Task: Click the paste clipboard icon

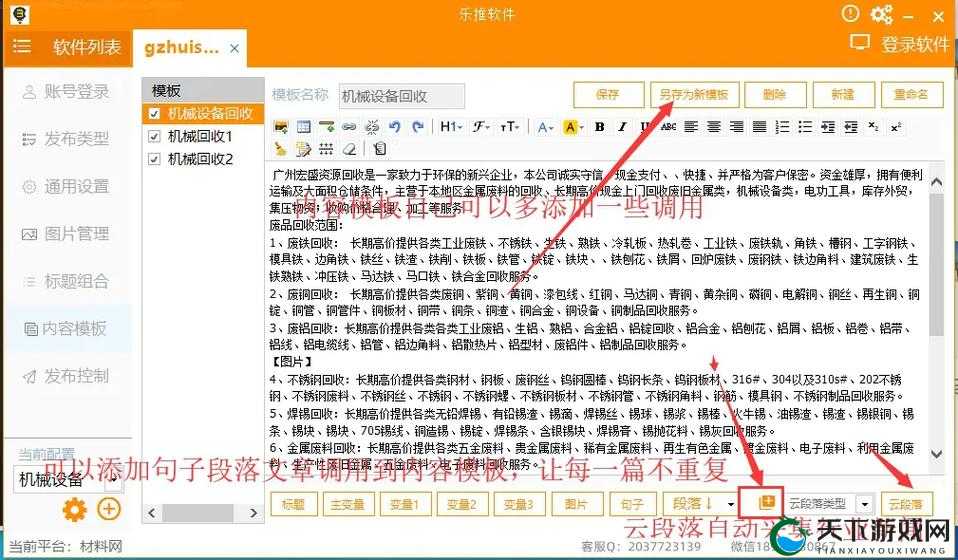Action: pos(379,148)
